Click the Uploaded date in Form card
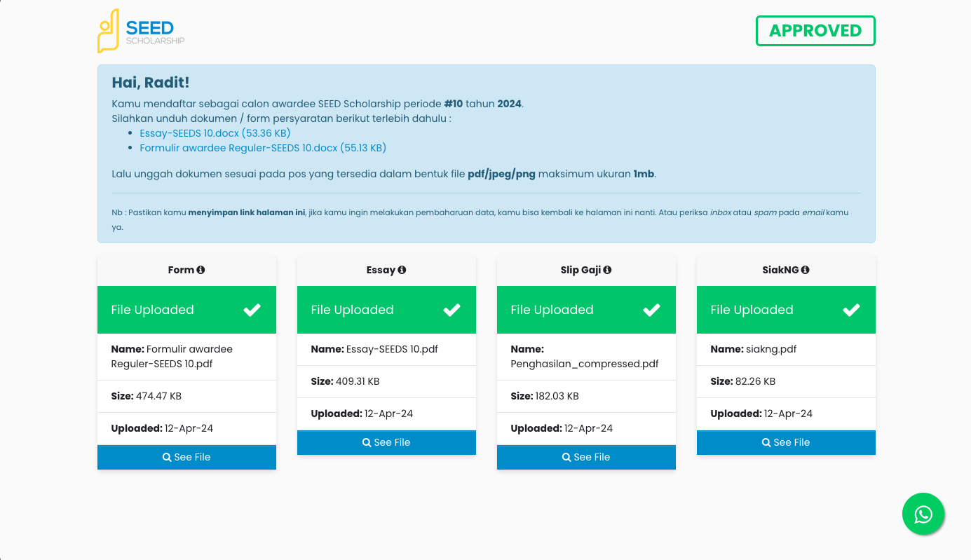The height and width of the screenshot is (560, 971). 189,428
